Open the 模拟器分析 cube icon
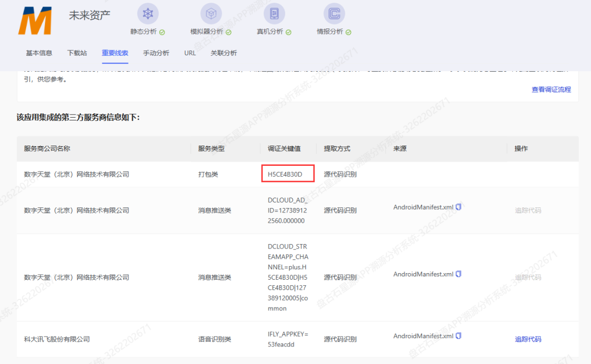 (x=211, y=14)
